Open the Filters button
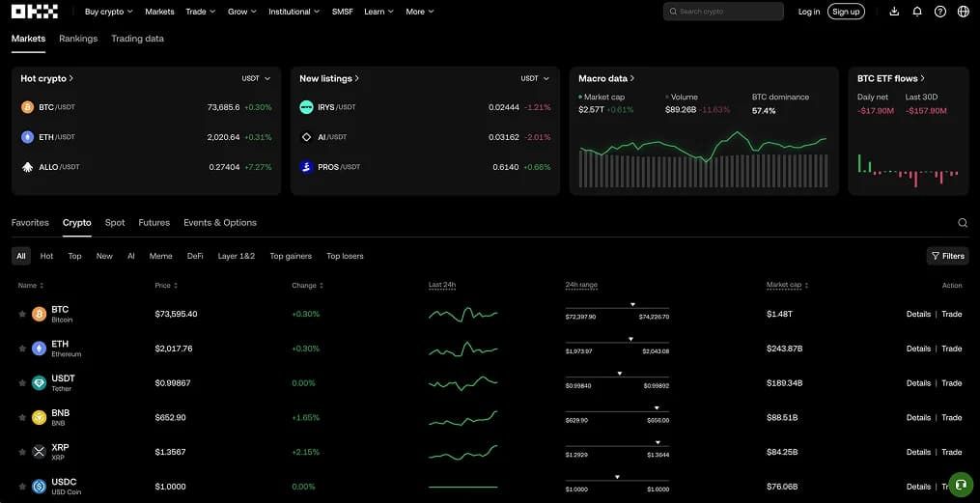Viewport: 980px width, 503px height. tap(947, 256)
